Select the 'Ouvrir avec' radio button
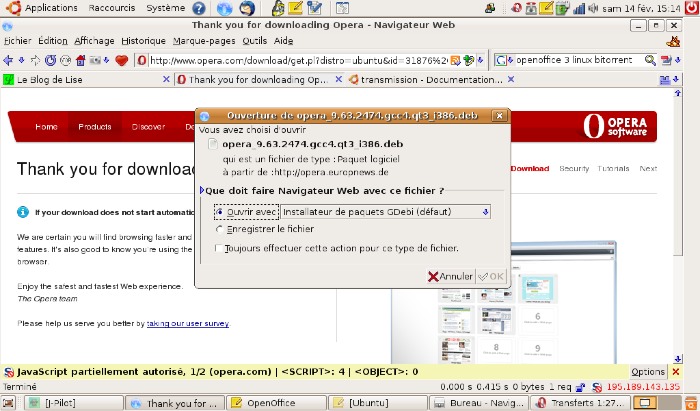The width and height of the screenshot is (700, 411). tap(220, 212)
